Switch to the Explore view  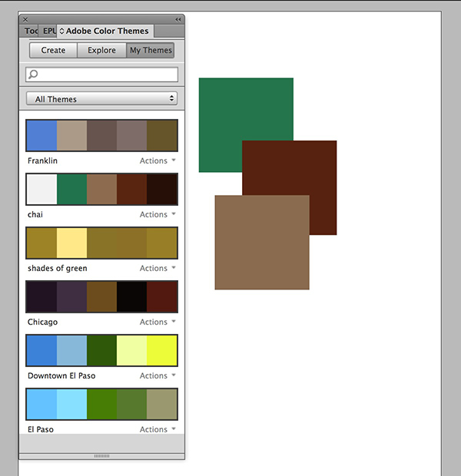click(x=101, y=51)
